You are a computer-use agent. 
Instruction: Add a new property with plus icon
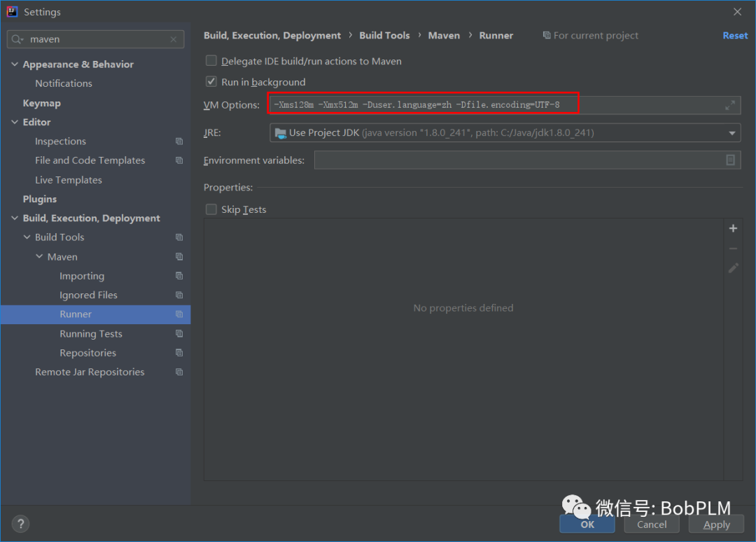click(733, 228)
